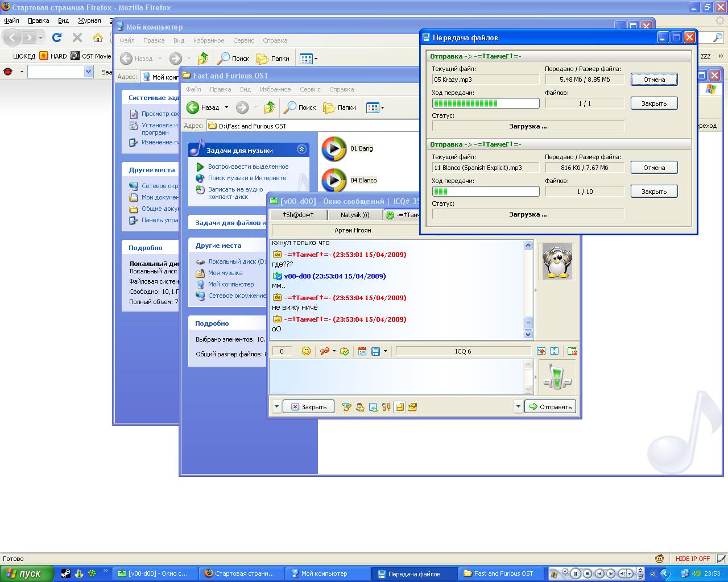728x582 pixels.
Task: Click the 05 Krazy.mp3 transfer progress bar
Action: 486,103
